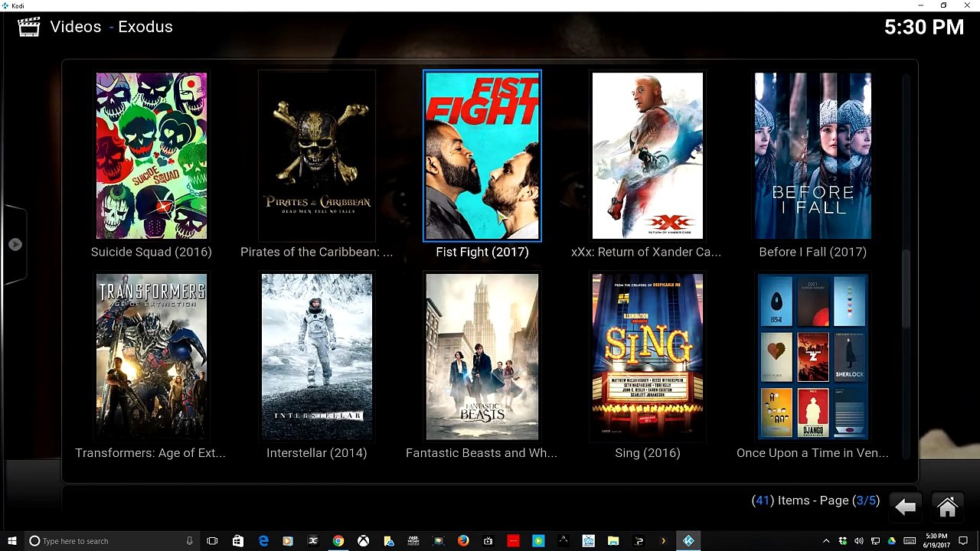Launch Firefox from the taskbar
Screen dimensions: 980x551
pyautogui.click(x=463, y=541)
